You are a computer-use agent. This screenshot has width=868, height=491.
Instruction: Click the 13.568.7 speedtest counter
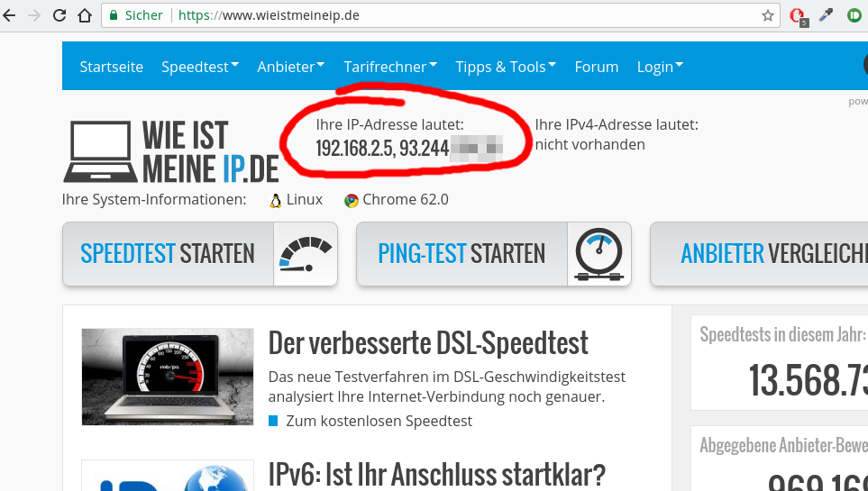click(x=809, y=379)
